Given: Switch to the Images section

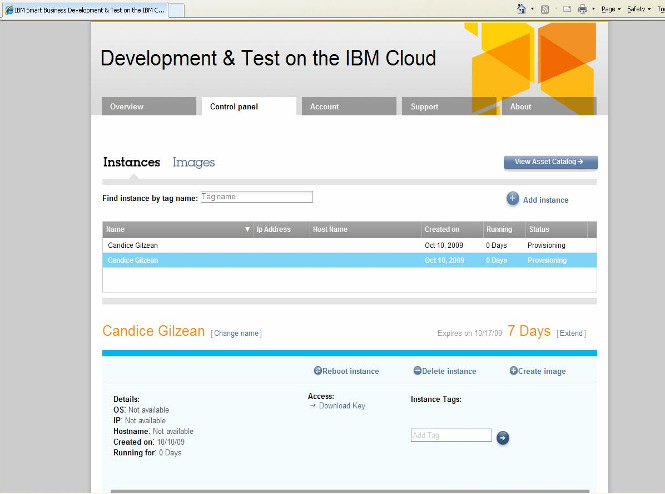Looking at the screenshot, I should 194,162.
